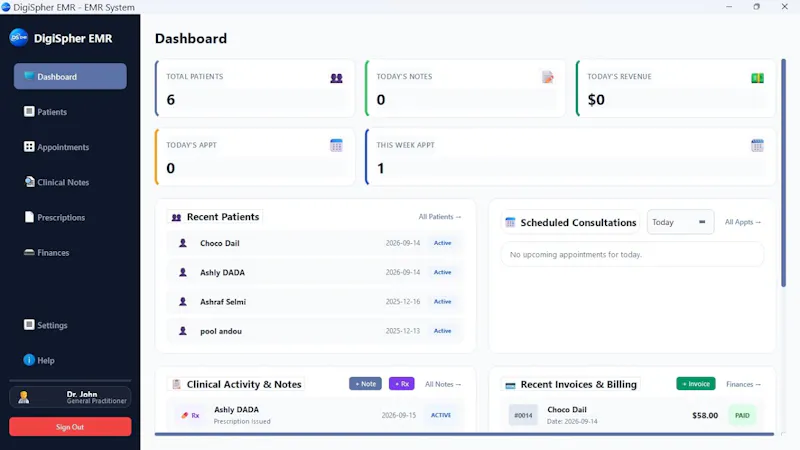Click the pool andou patient avatar icon

pos(183,331)
